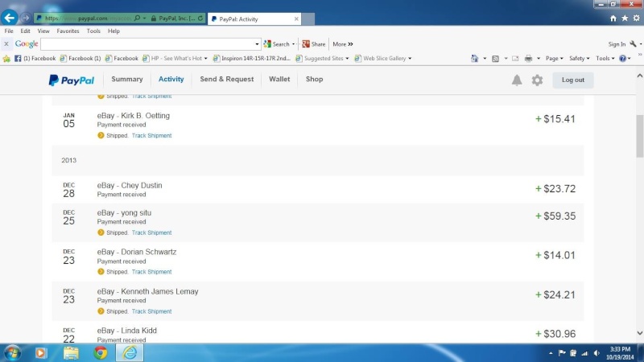This screenshot has width=644, height=362.
Task: Click the Google toolbar search box
Action: 147,44
